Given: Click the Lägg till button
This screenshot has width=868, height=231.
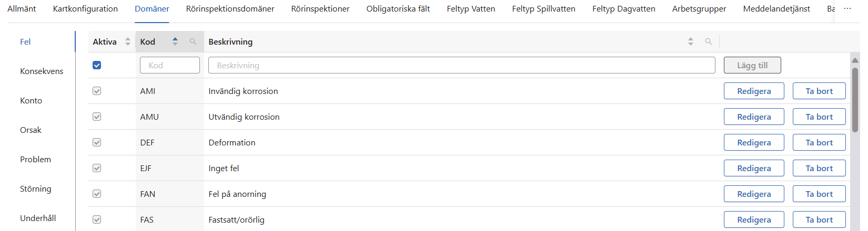Looking at the screenshot, I should [x=752, y=65].
